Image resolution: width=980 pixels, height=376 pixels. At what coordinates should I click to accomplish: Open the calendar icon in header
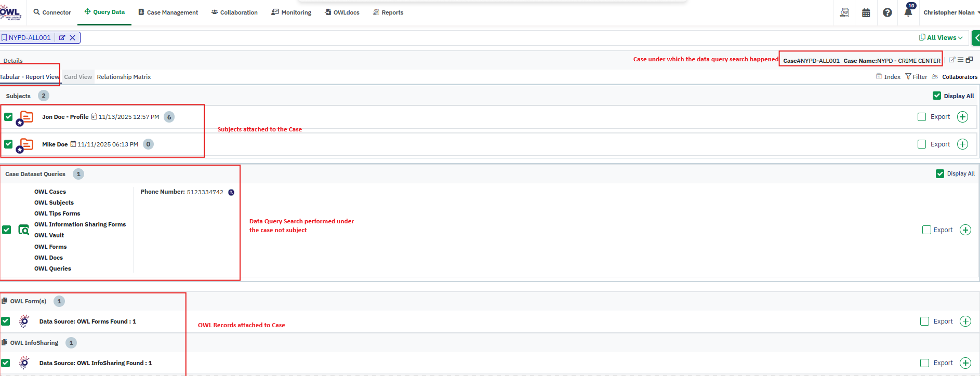tap(866, 12)
